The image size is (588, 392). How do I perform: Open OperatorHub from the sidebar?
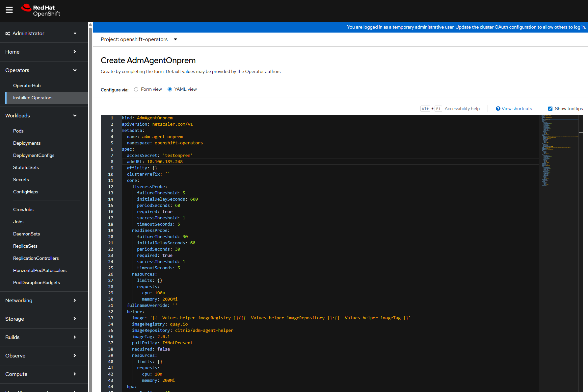tap(27, 86)
